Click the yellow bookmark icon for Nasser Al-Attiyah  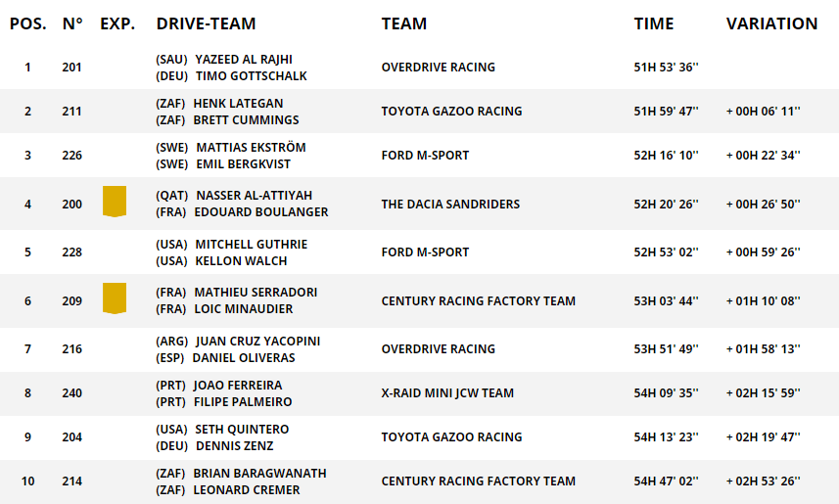115,202
